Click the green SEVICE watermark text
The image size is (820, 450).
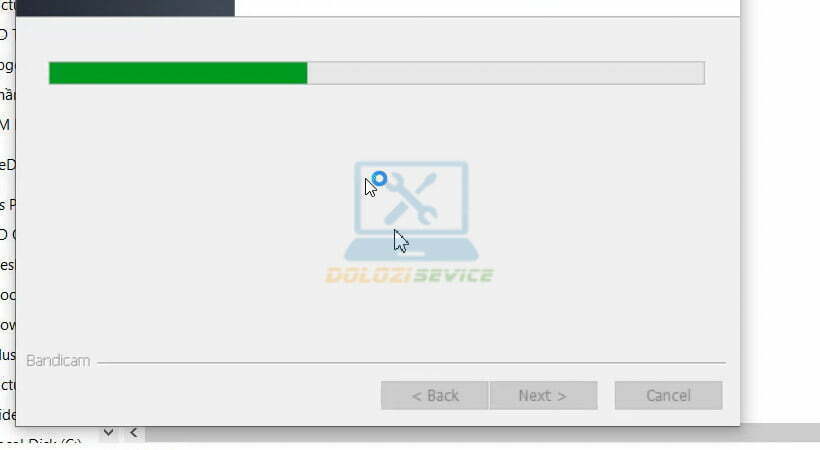click(453, 275)
